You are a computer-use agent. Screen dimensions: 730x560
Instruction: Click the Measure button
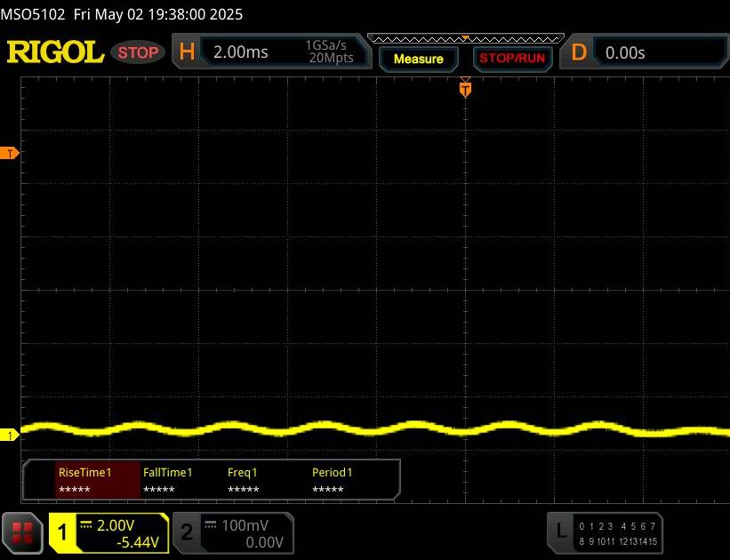click(419, 60)
